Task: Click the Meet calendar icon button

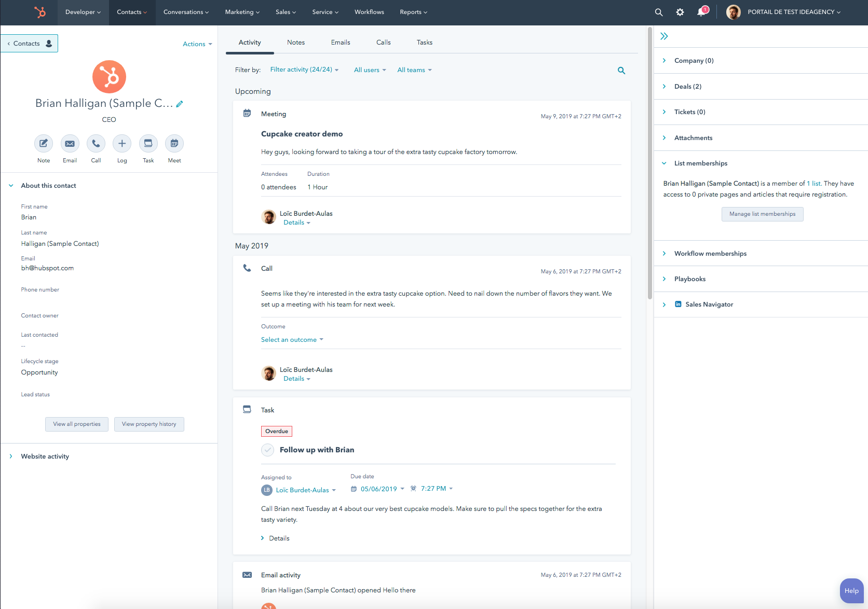Action: [x=174, y=144]
